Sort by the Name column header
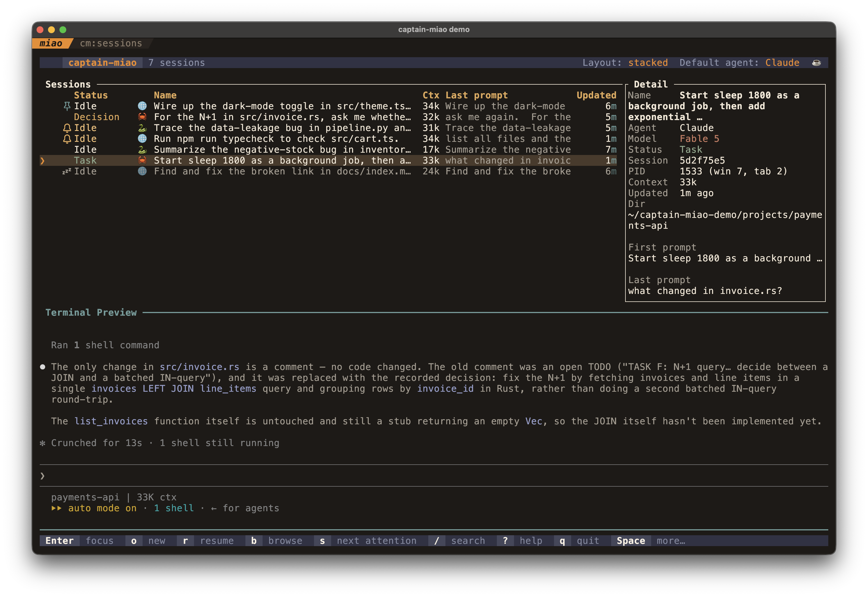 [165, 95]
